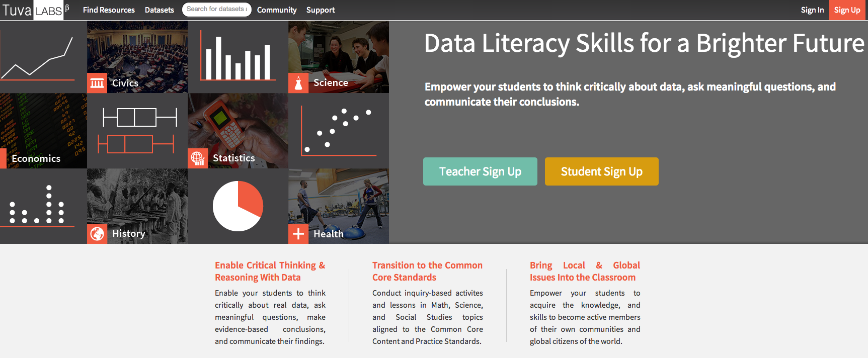Screen dimensions: 868x358
Task: Click the Sign In link
Action: (812, 10)
